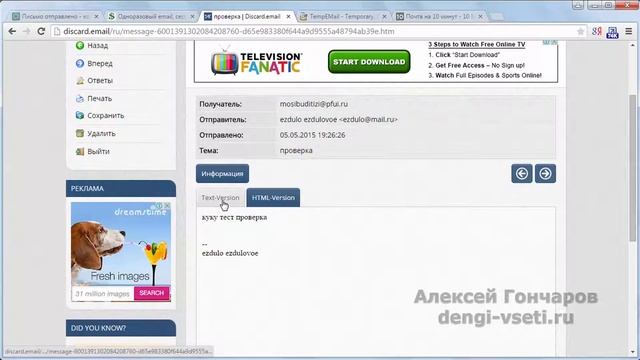Go to previous message arrow button
The width and height of the screenshot is (640, 360).
click(522, 173)
